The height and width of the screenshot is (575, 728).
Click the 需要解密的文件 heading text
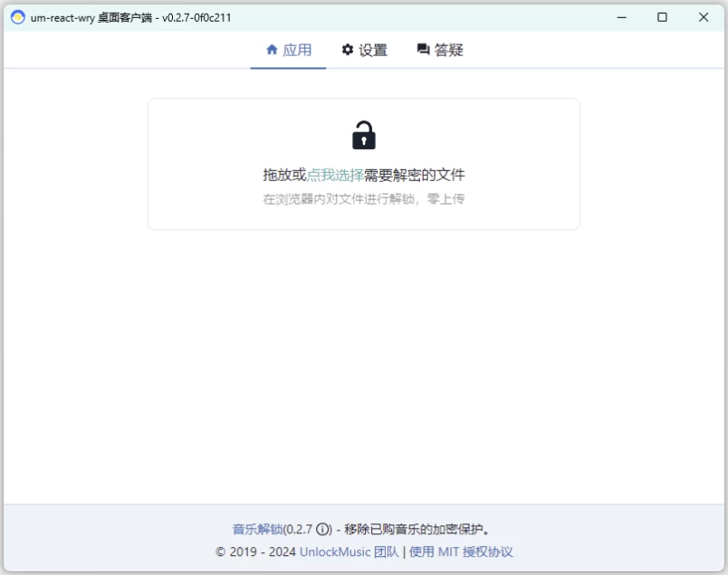415,175
